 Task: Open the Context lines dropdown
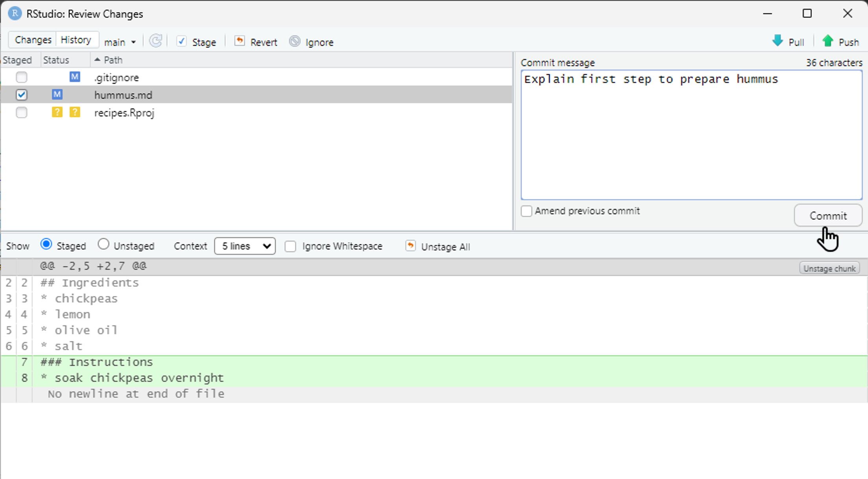pos(245,246)
